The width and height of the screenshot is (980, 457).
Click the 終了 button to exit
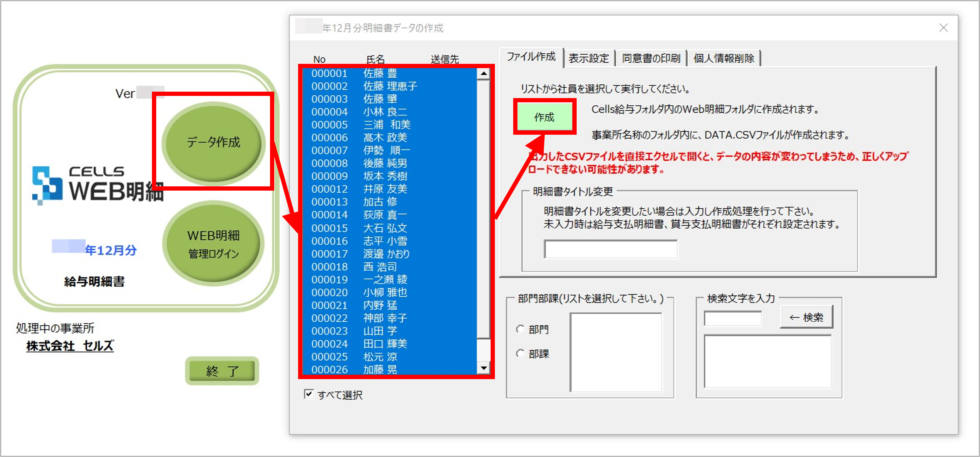[222, 369]
